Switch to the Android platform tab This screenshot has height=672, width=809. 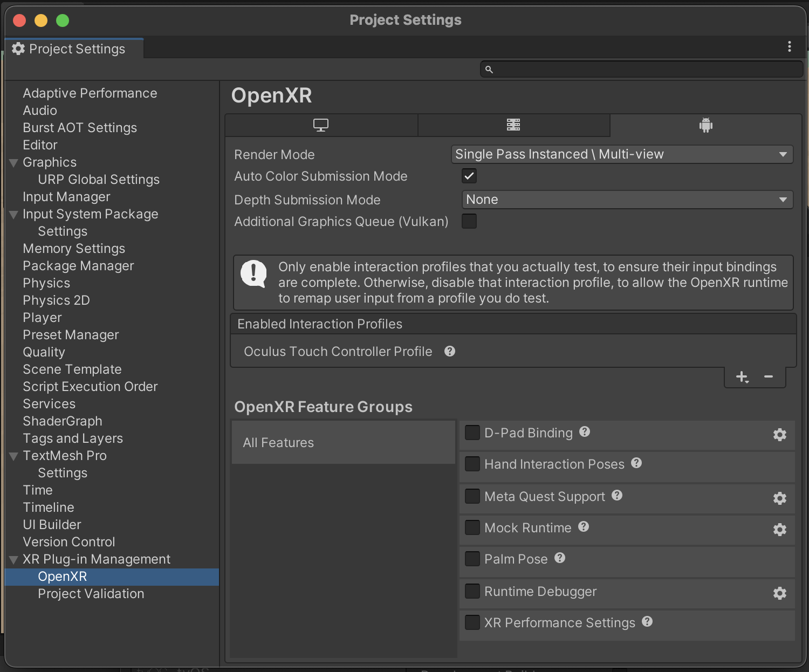[705, 125]
